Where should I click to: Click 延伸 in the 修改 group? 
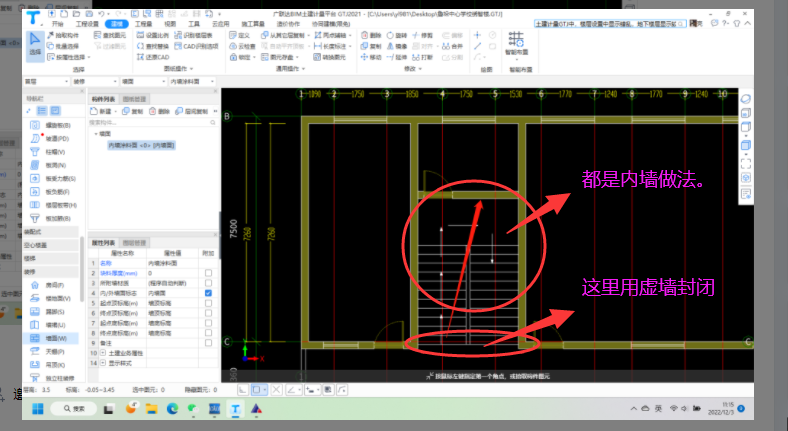click(397, 57)
